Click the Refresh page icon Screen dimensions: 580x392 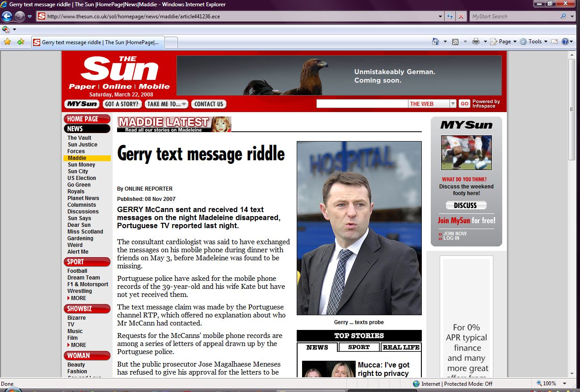pyautogui.click(x=450, y=17)
